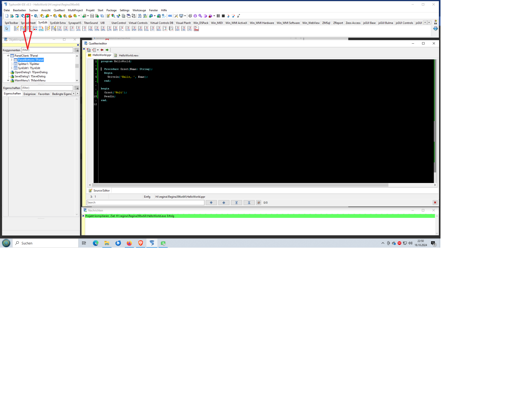Open the Projekt menu

pyautogui.click(x=90, y=10)
